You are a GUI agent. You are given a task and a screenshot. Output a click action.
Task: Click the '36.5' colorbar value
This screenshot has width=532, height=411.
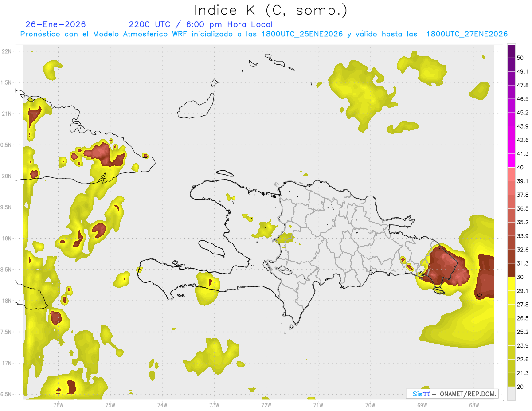point(523,208)
